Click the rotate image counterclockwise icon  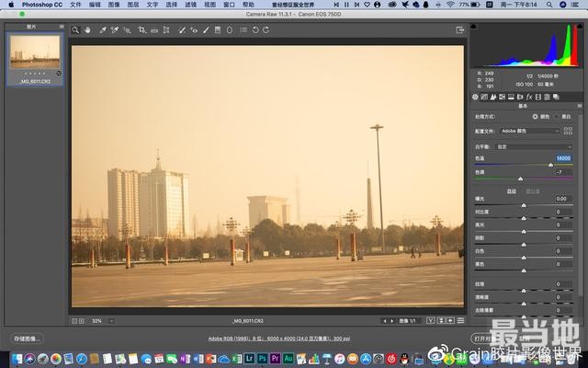click(254, 29)
